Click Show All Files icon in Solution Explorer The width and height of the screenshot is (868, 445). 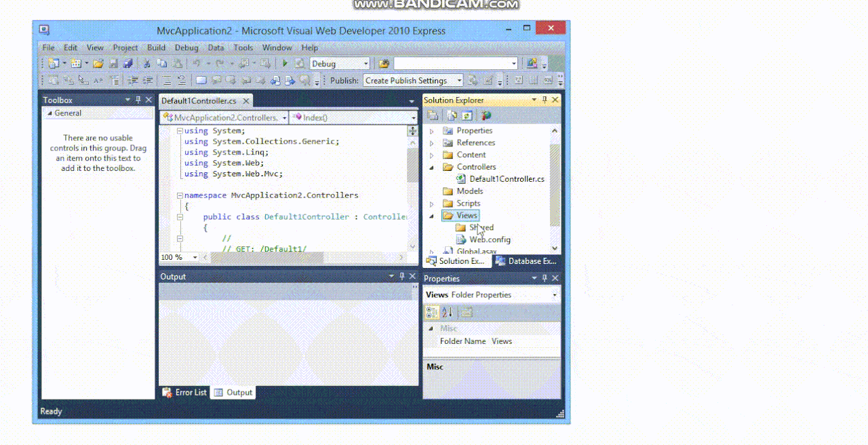(452, 115)
